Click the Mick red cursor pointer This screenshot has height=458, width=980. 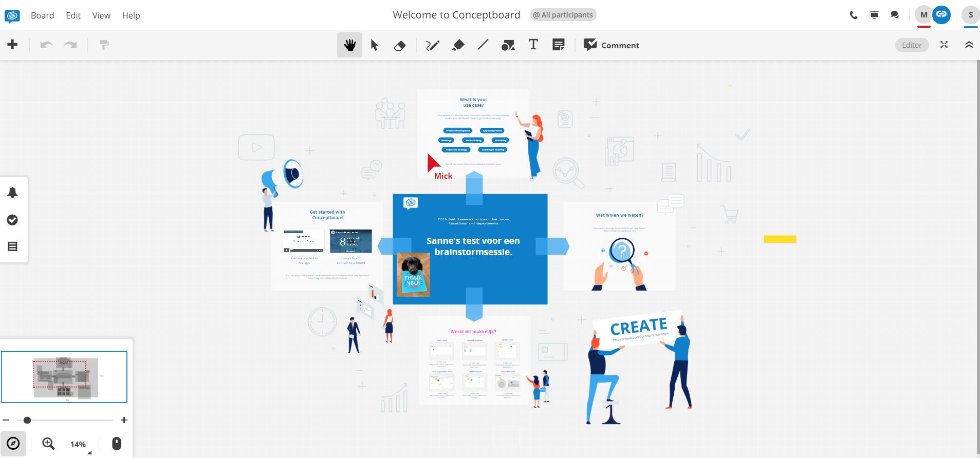433,163
